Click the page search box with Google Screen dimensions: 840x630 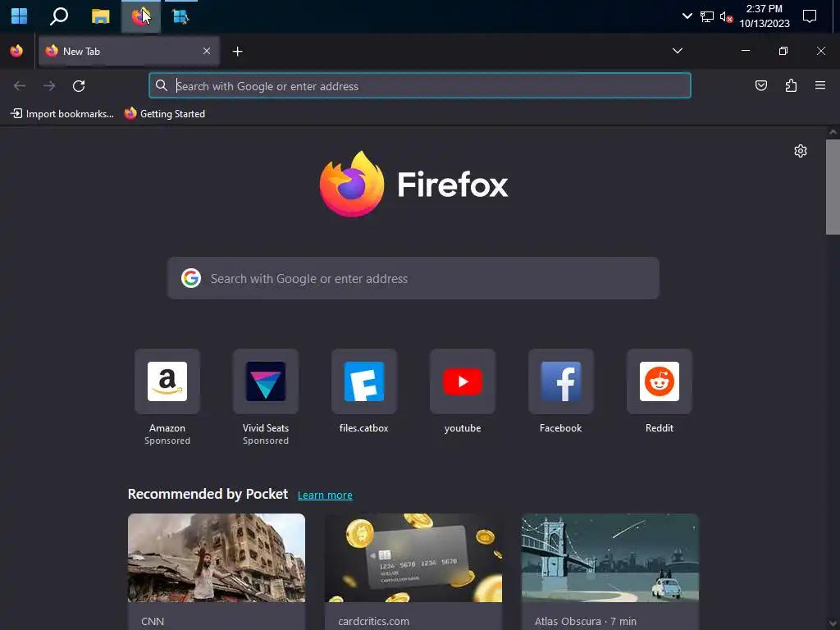coord(413,278)
